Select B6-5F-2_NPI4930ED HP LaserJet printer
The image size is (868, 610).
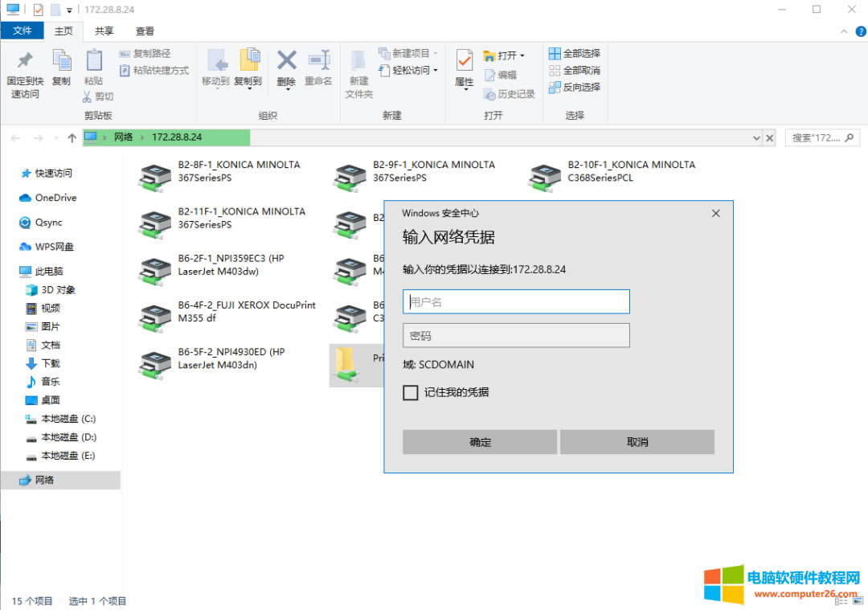[155, 363]
